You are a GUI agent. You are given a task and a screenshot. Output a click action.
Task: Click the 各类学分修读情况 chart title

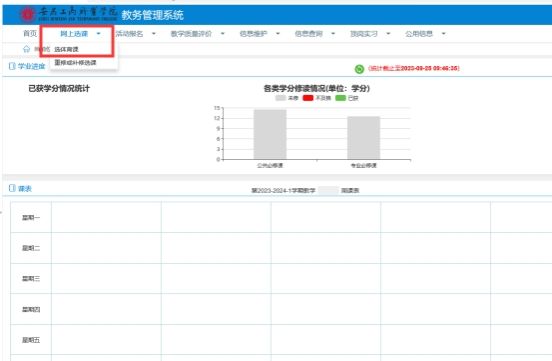[x=317, y=88]
